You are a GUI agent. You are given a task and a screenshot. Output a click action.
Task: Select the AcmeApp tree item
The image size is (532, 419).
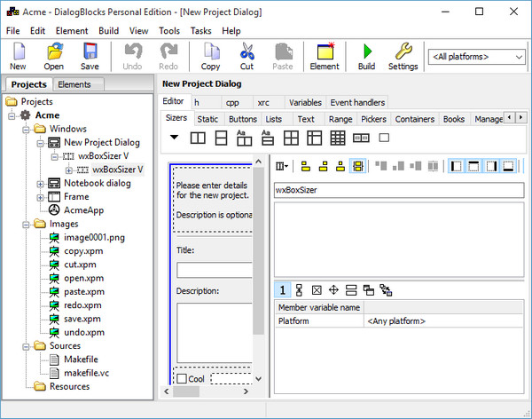tap(82, 209)
